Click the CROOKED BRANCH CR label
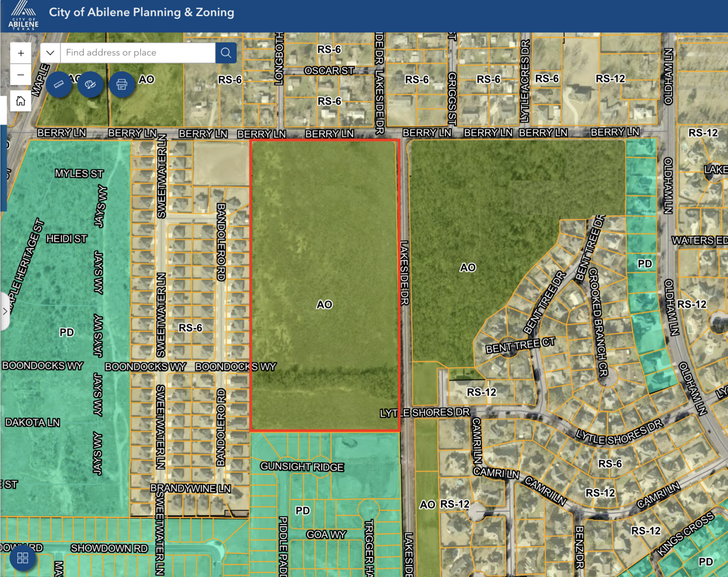728x577 pixels. [x=598, y=322]
